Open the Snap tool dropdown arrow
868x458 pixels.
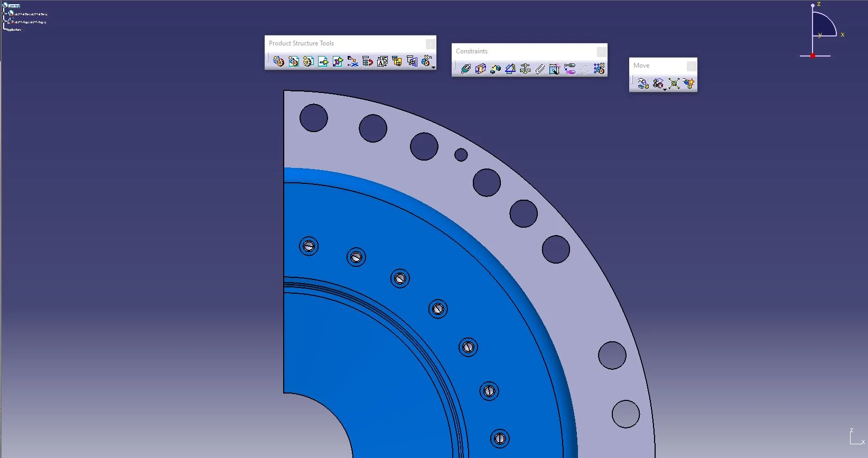tap(665, 89)
